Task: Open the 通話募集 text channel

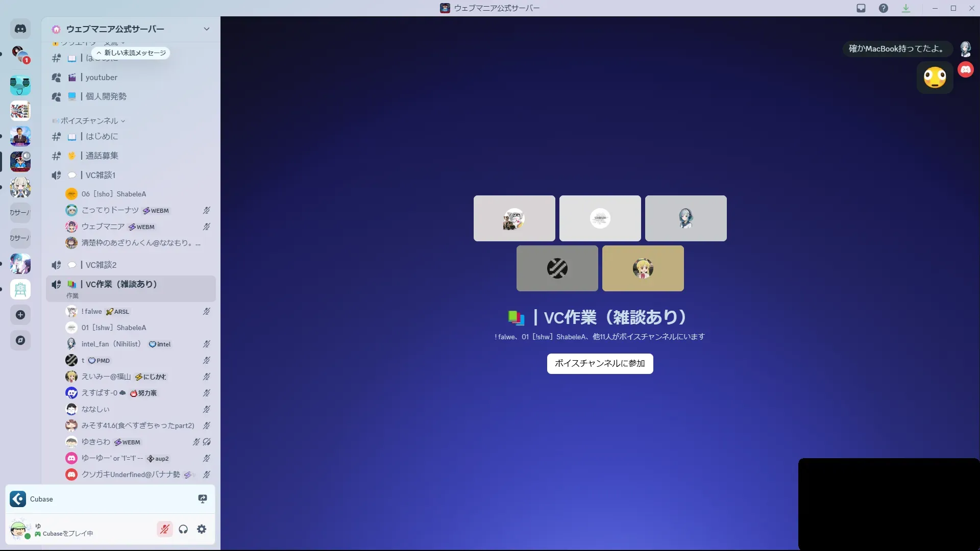Action: 102,156
